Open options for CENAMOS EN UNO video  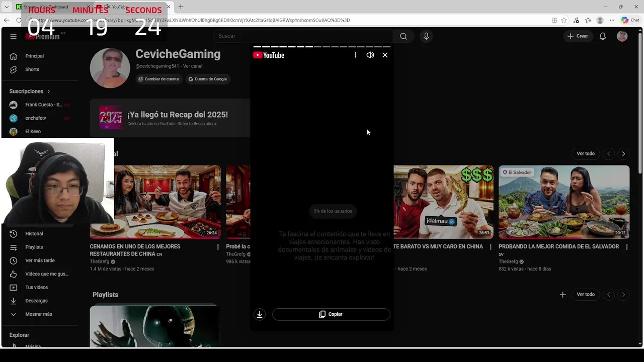pos(218,247)
